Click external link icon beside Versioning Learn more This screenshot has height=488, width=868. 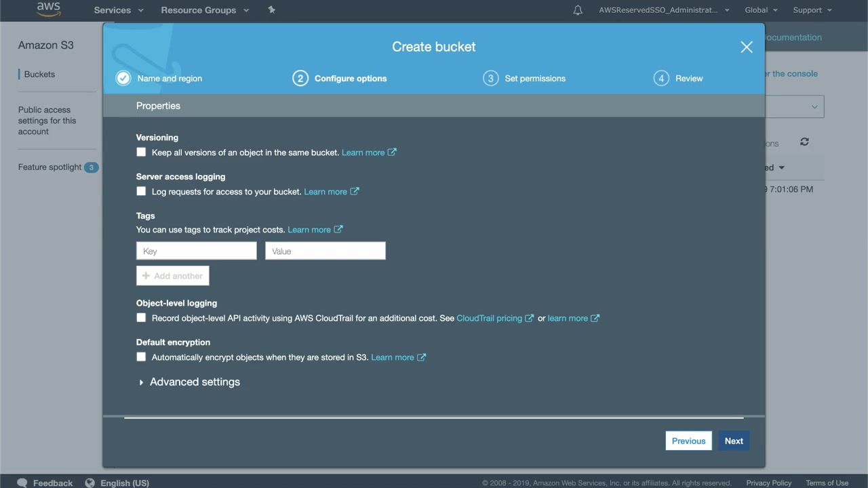(x=392, y=152)
